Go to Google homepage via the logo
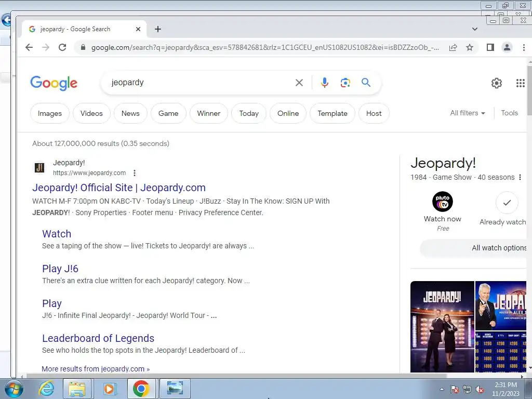The image size is (532, 399). click(54, 83)
